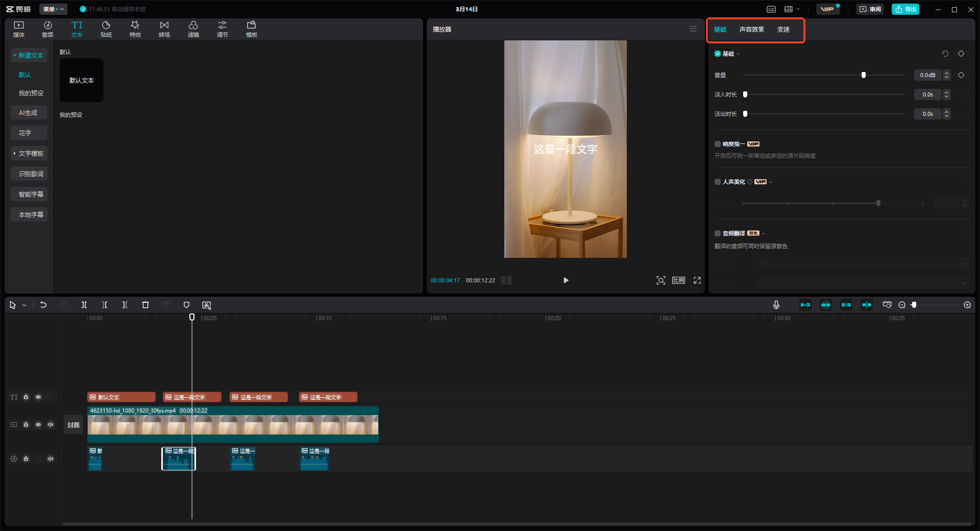Click the 识别歌词 sidebar button

click(29, 174)
